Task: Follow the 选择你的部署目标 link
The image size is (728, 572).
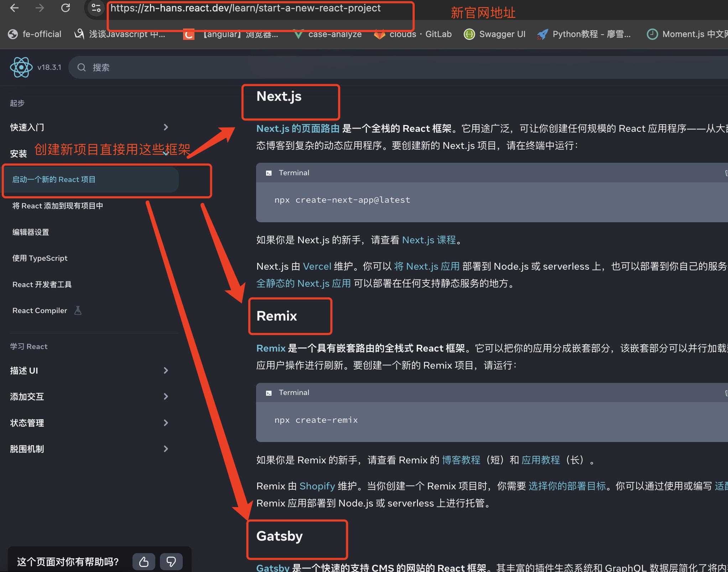Action: pos(567,486)
